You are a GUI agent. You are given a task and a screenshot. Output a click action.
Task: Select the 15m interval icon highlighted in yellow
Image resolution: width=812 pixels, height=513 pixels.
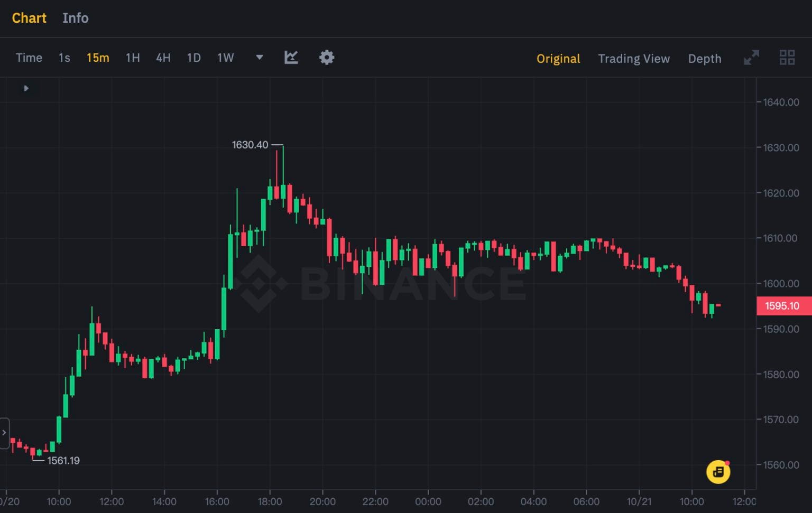coord(97,58)
